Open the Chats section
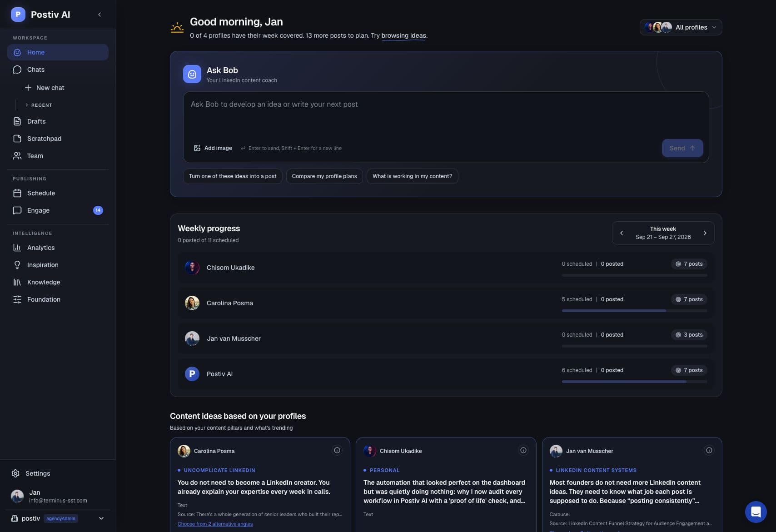 point(58,70)
